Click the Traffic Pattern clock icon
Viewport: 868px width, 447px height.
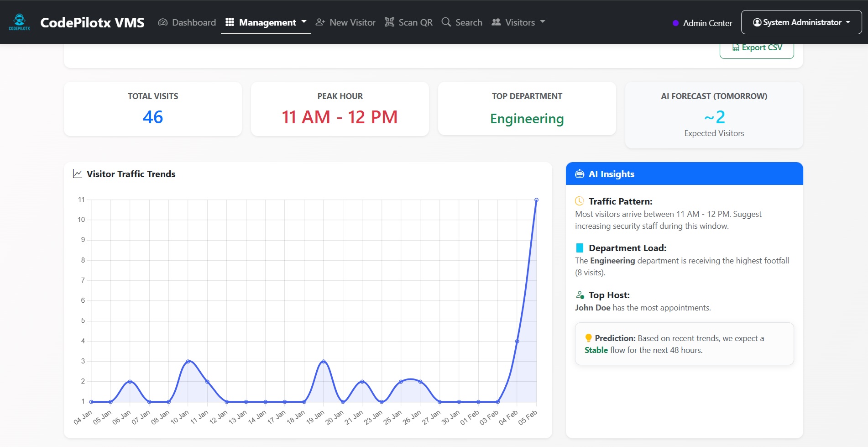[580, 201]
